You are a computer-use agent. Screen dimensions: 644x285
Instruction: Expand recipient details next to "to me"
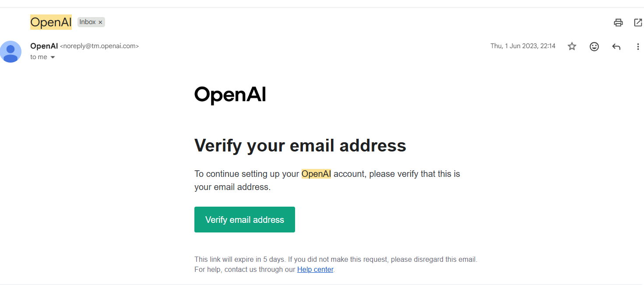click(x=53, y=57)
